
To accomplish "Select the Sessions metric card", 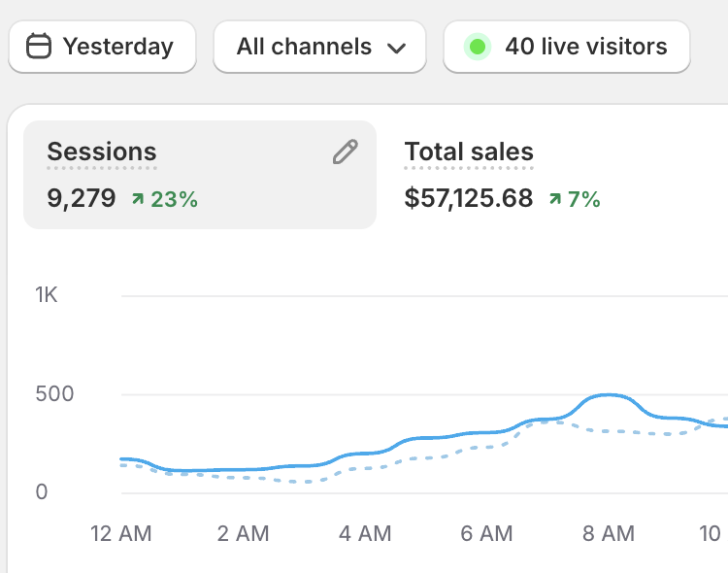I will [200, 175].
